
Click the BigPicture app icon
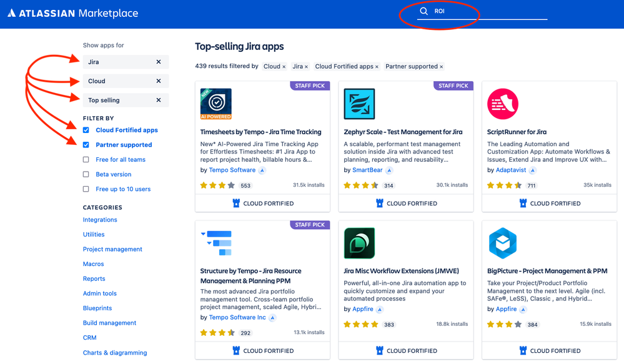(x=503, y=243)
